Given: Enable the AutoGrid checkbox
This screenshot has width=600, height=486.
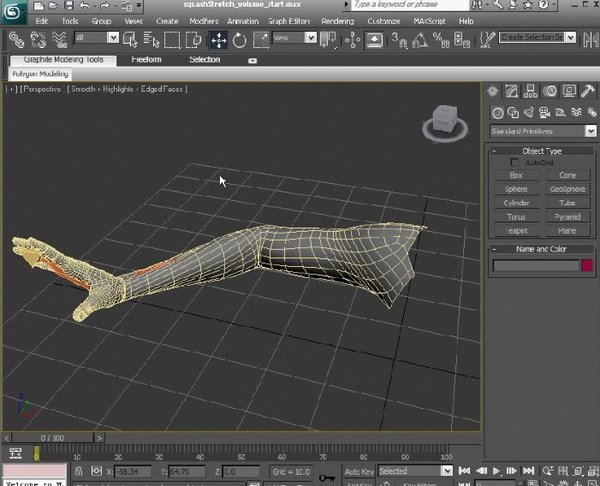Looking at the screenshot, I should click(x=515, y=162).
